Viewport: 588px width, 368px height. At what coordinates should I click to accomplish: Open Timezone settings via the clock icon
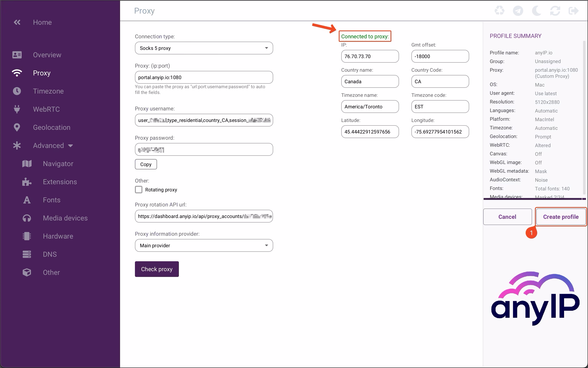click(x=17, y=91)
